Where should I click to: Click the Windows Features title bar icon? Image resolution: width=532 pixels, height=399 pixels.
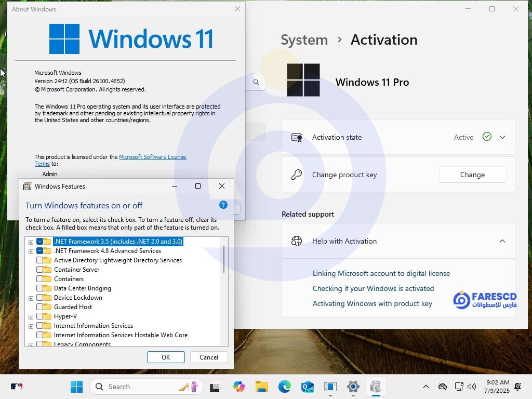(27, 187)
